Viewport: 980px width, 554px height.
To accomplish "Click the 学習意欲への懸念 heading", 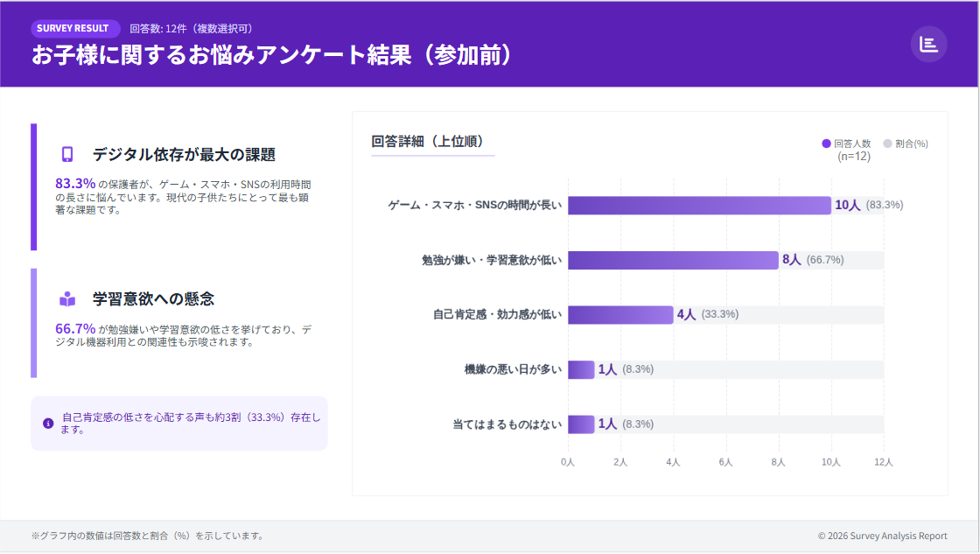I will pyautogui.click(x=153, y=299).
